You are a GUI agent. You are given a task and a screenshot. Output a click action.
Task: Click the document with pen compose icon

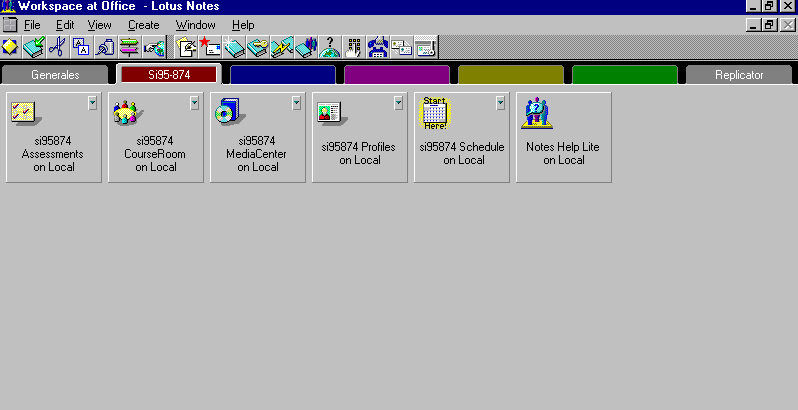[x=186, y=47]
